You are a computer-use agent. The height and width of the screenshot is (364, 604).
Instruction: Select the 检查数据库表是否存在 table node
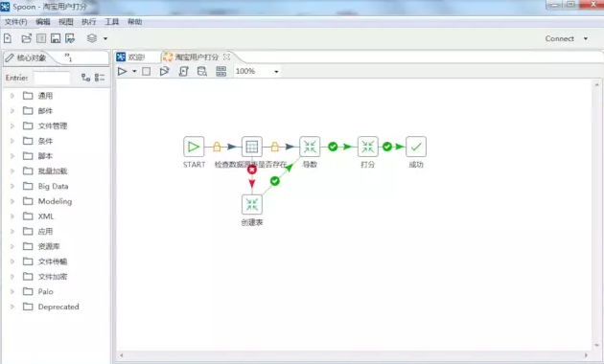coord(252,147)
